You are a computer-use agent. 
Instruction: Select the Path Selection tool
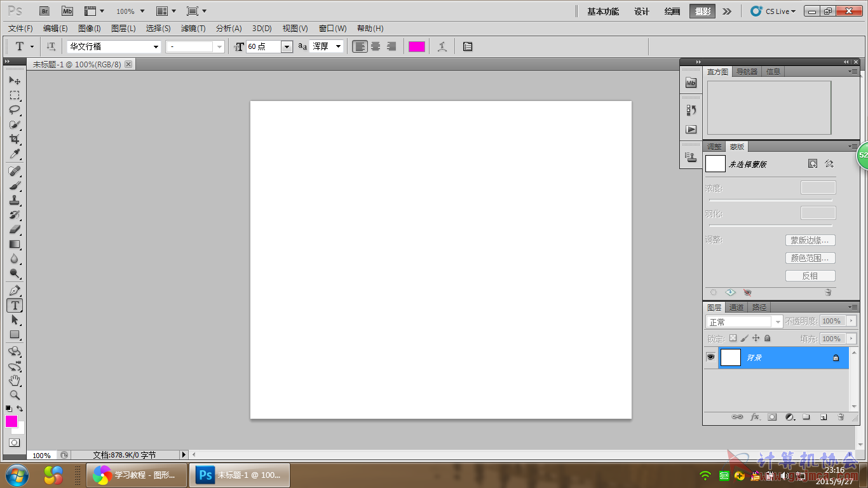(x=15, y=320)
